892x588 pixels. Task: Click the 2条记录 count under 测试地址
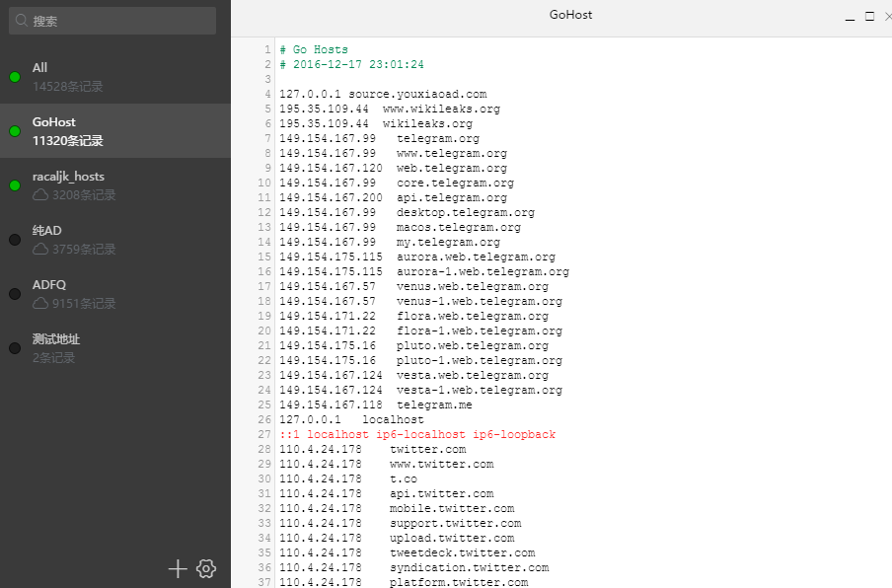click(53, 358)
